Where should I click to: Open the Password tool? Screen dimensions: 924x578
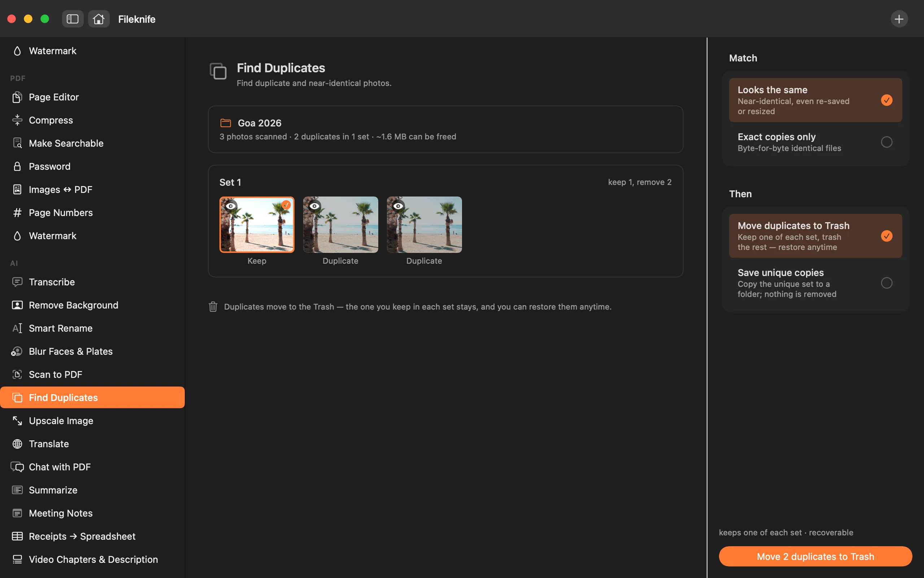coord(92,166)
